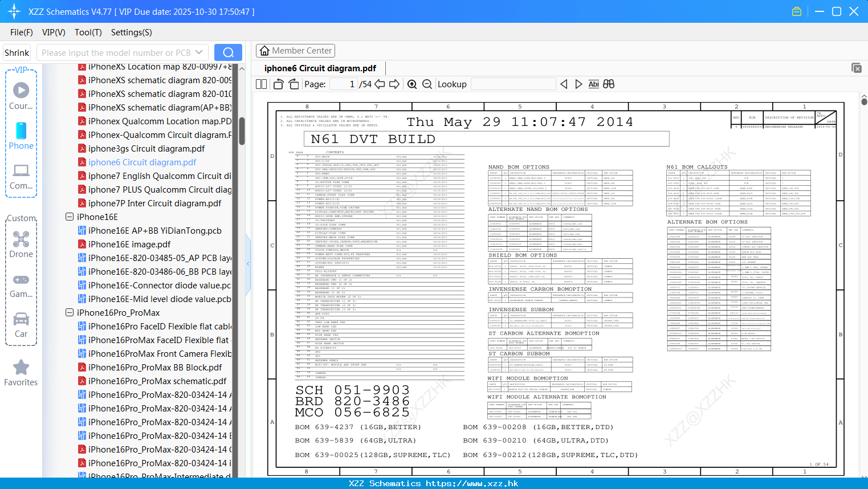
Task: Open iPhone16Pro_ProMax schematic.pdf
Action: (x=157, y=381)
